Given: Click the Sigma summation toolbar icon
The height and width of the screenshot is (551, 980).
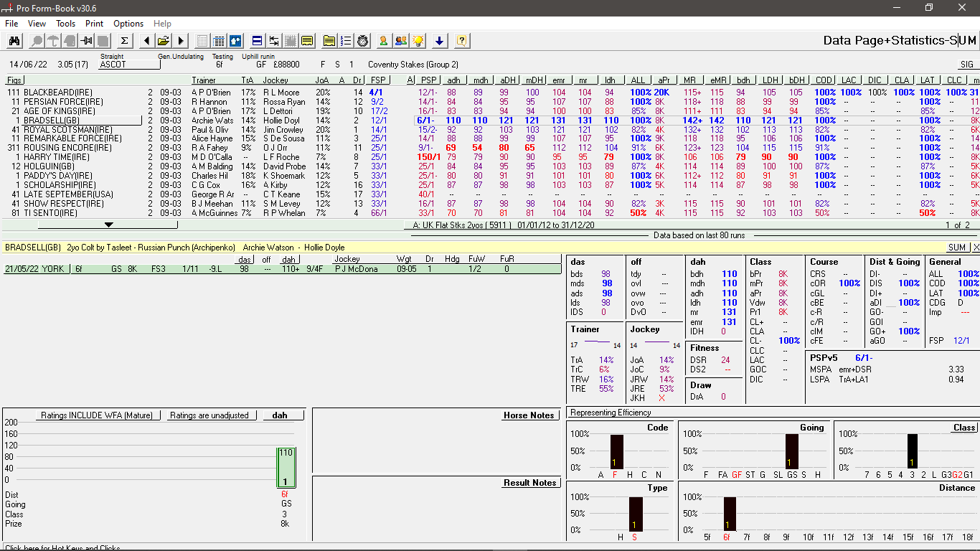Looking at the screenshot, I should click(x=124, y=41).
